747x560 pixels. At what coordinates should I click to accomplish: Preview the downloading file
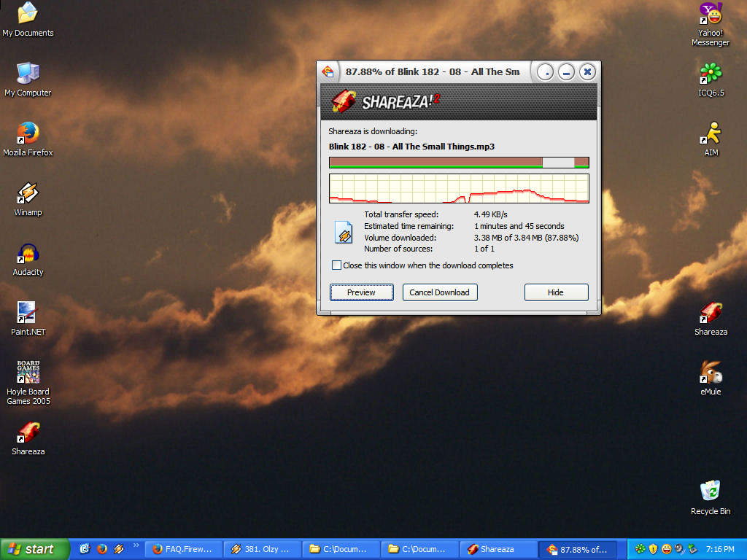click(x=362, y=292)
